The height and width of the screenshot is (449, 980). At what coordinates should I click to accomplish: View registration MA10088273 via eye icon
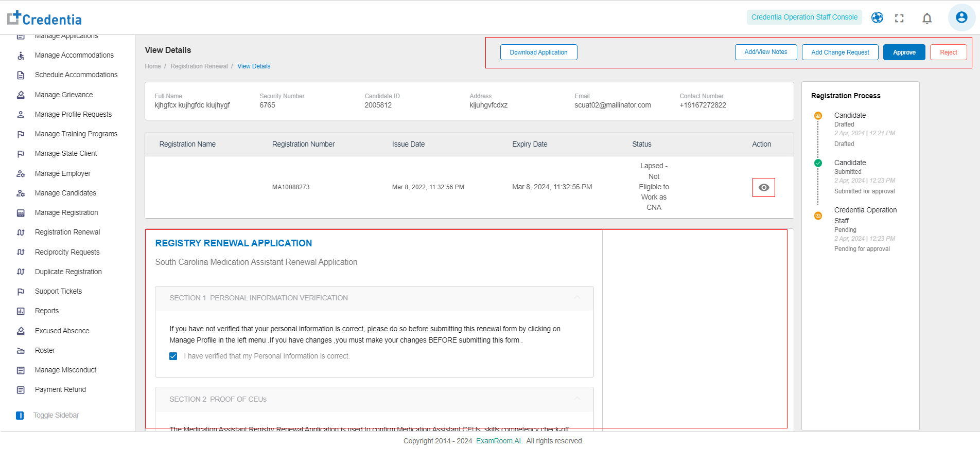tap(764, 187)
